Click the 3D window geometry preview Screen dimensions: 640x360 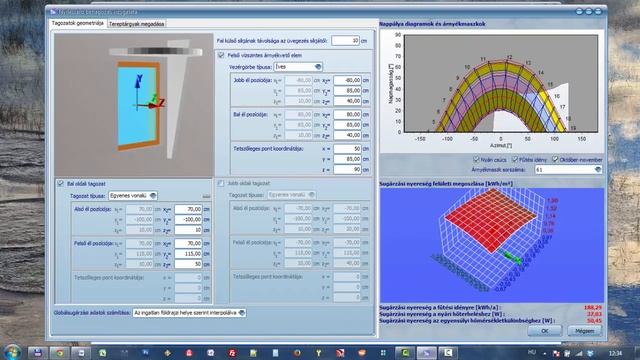pos(134,105)
